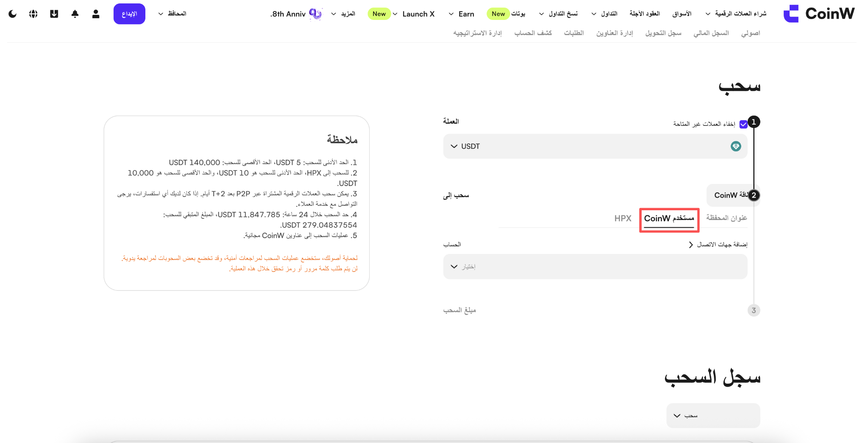
Task: Expand the التداول trading menu
Action: (x=604, y=14)
